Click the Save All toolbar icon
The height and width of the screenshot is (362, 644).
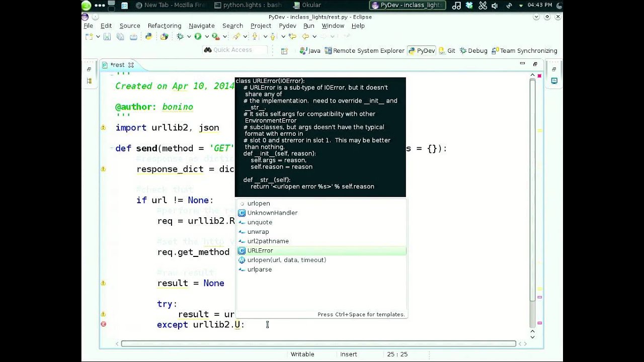(x=120, y=36)
